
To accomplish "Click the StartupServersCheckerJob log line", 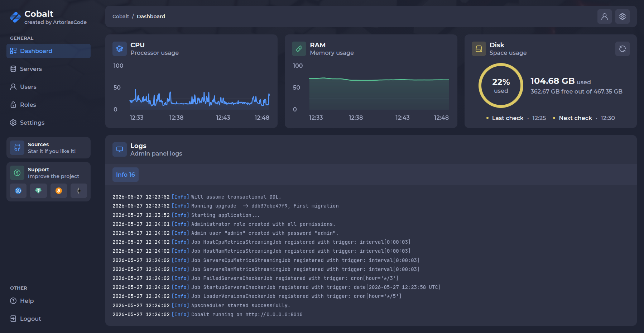I will click(x=277, y=287).
